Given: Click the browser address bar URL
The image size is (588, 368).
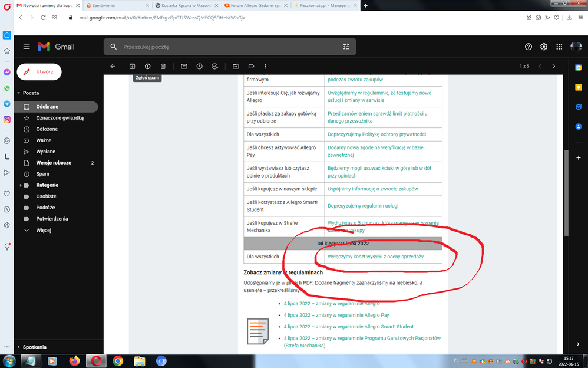Looking at the screenshot, I should coord(162,18).
